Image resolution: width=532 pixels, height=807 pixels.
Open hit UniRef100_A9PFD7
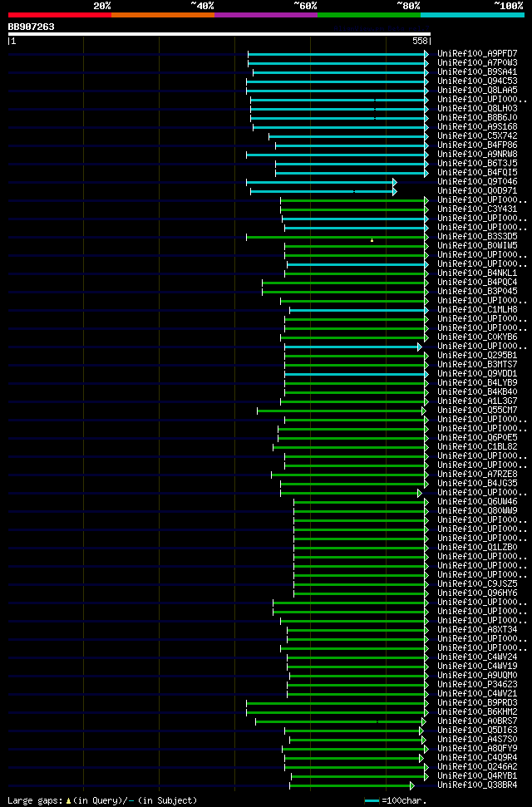click(x=477, y=53)
